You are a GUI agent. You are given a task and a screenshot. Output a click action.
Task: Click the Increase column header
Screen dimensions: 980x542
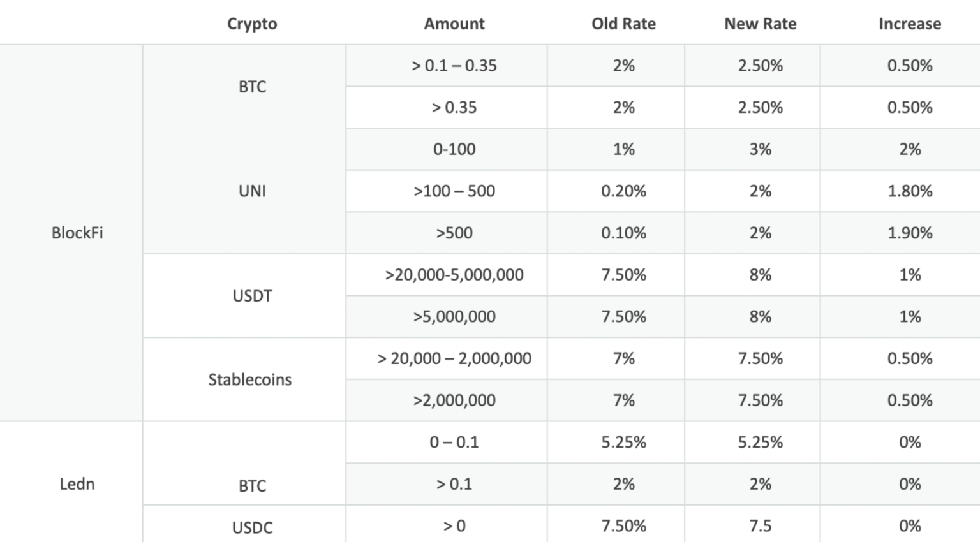909,24
